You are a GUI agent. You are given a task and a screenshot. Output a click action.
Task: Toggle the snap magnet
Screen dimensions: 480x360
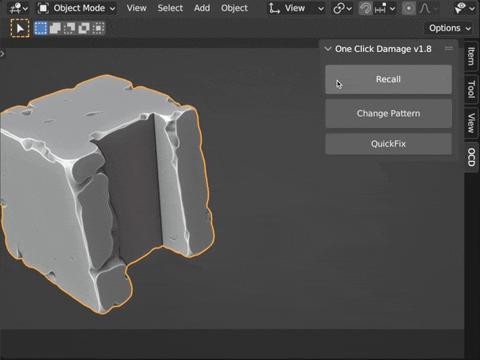[365, 8]
